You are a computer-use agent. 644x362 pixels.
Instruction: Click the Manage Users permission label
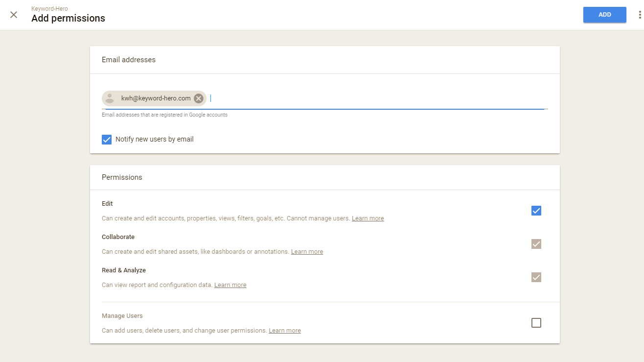[122, 316]
